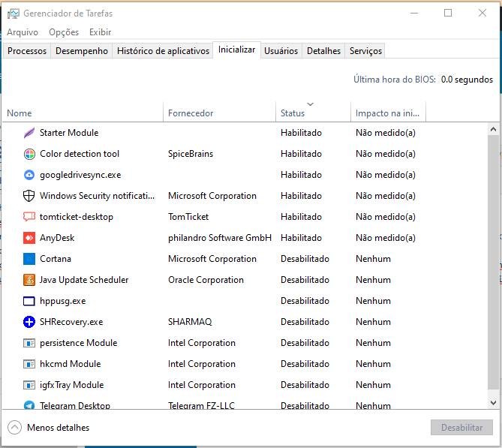Click the googledrivesync.exe cloud icon

click(29, 175)
